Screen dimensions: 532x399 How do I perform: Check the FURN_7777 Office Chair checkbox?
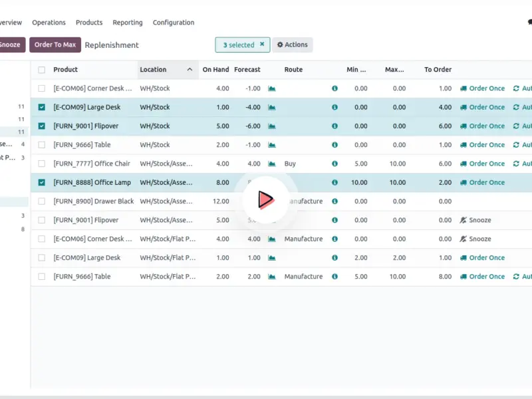42,164
